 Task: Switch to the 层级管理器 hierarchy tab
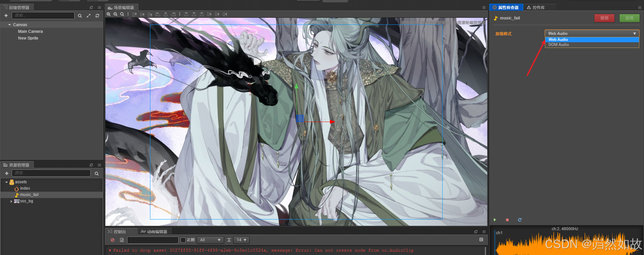pyautogui.click(x=16, y=7)
